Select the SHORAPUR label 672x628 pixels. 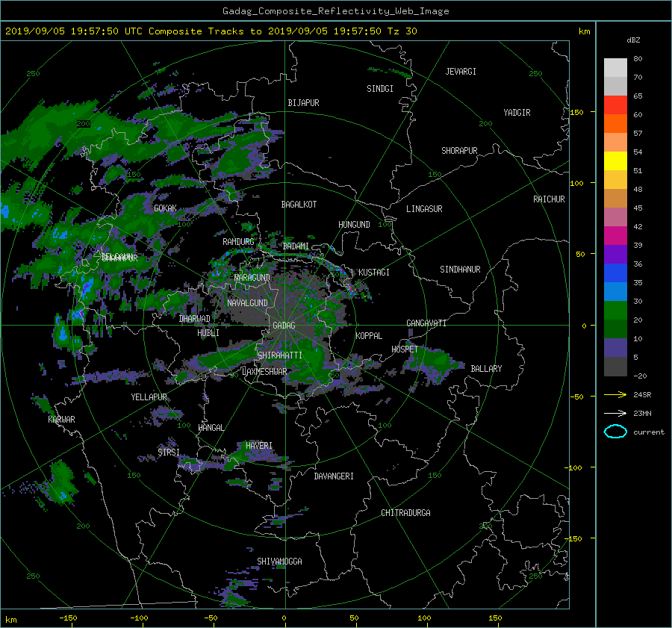(x=459, y=151)
